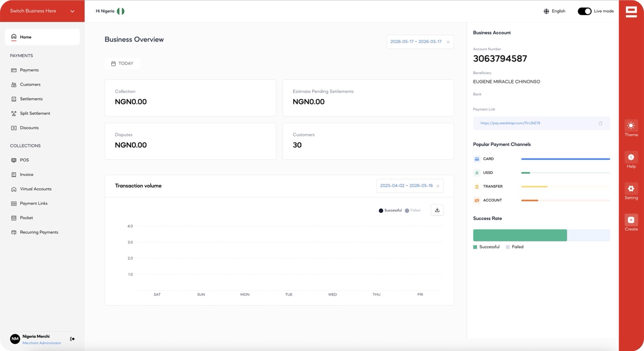Open Settlements from sidebar

click(x=31, y=99)
